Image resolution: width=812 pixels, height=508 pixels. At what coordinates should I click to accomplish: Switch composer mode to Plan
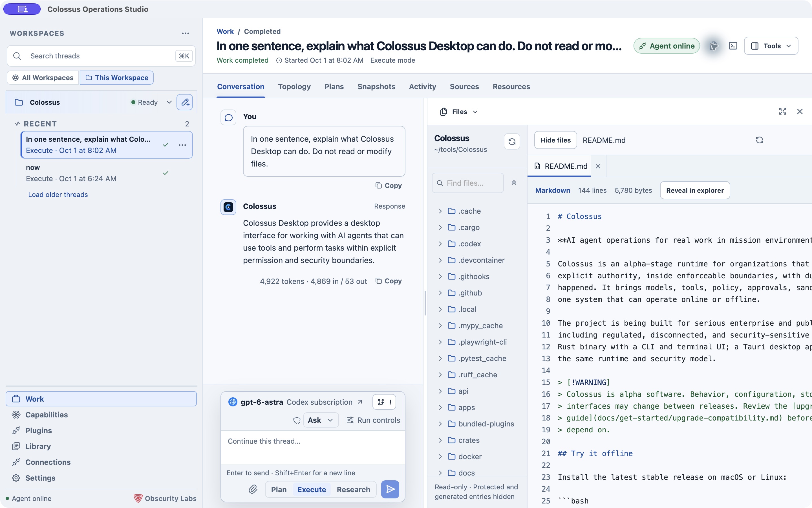pyautogui.click(x=279, y=490)
